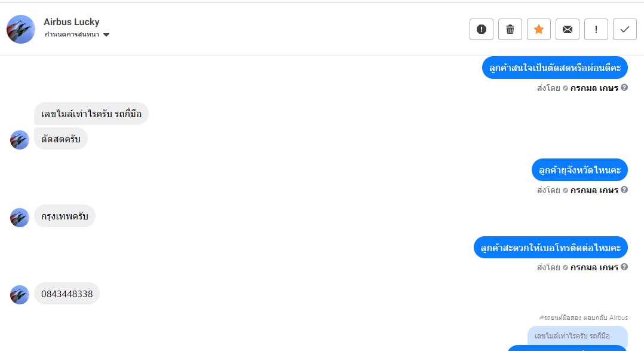Click help icon under ลูกค้าสะดวกให้เบอโทรติดต่อไหมคะ message
The width and height of the screenshot is (644, 351).
click(624, 267)
